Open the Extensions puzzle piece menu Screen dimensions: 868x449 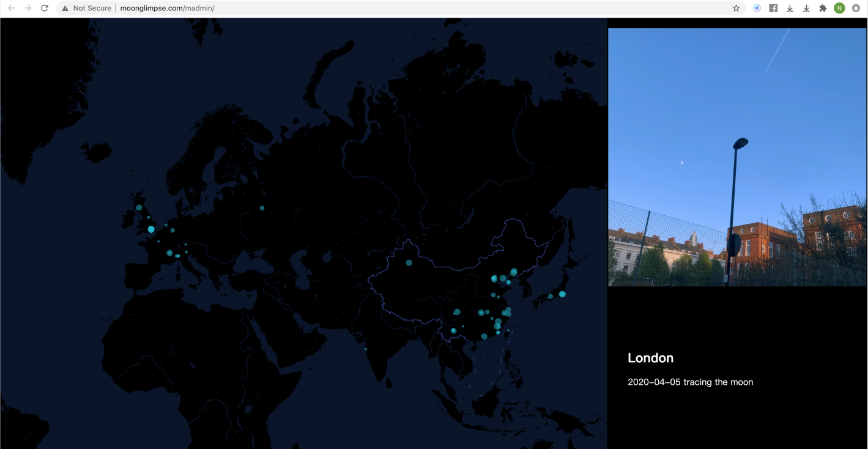[x=823, y=8]
